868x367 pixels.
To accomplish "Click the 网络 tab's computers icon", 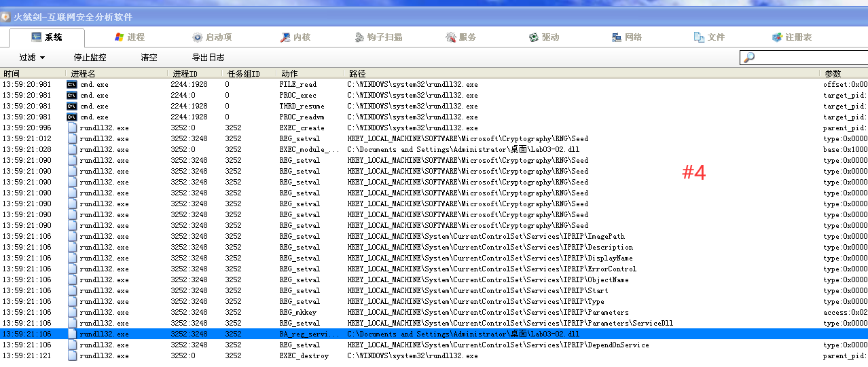I will click(617, 37).
